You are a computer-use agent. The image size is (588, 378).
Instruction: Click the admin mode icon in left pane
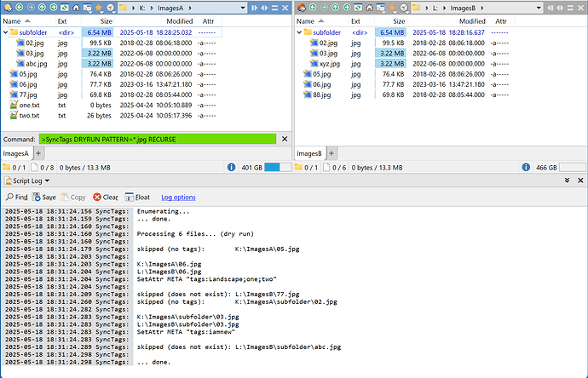(8, 8)
